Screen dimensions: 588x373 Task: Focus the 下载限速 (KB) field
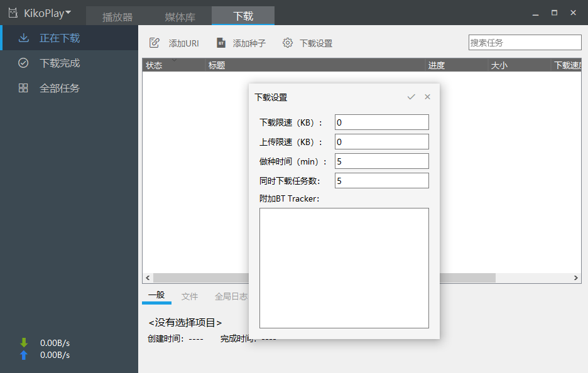click(382, 122)
